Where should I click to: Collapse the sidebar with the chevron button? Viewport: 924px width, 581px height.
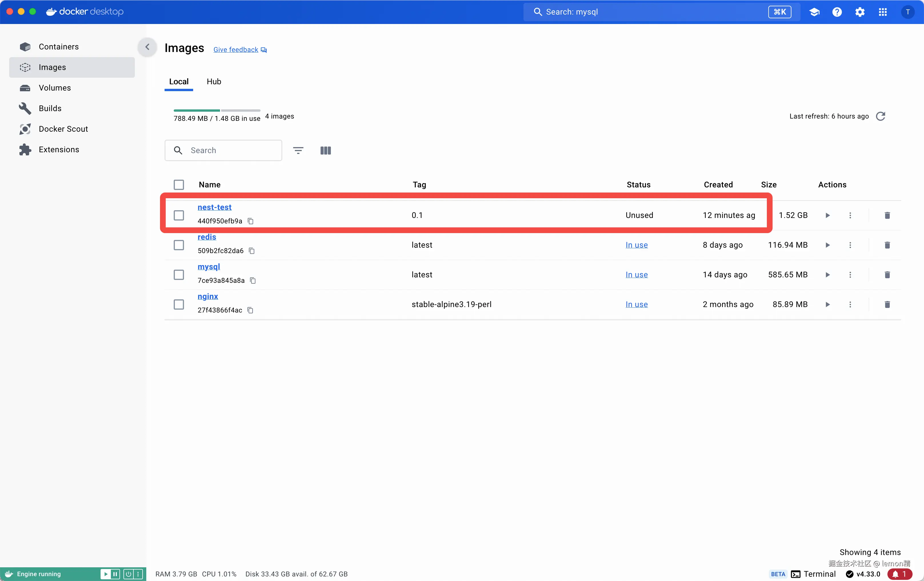[x=147, y=47]
